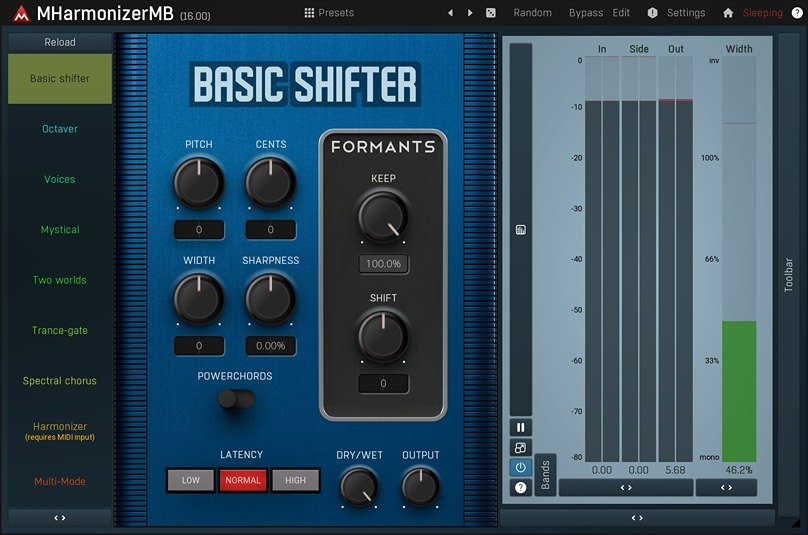Toggle the meters power button

521,468
